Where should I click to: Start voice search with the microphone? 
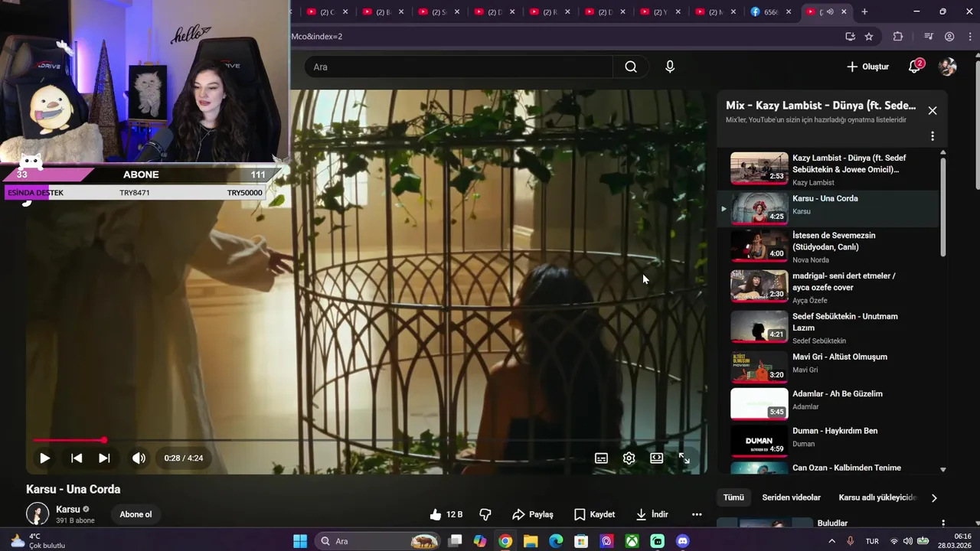[x=670, y=67]
